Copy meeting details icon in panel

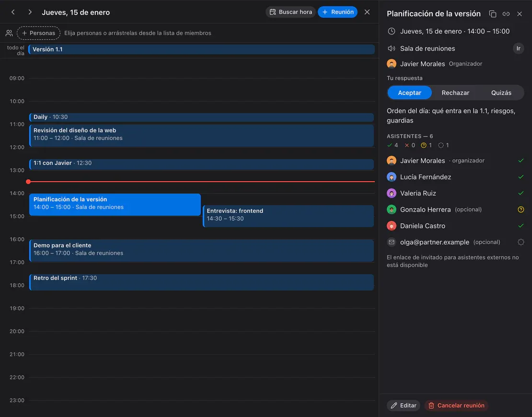[x=493, y=14]
